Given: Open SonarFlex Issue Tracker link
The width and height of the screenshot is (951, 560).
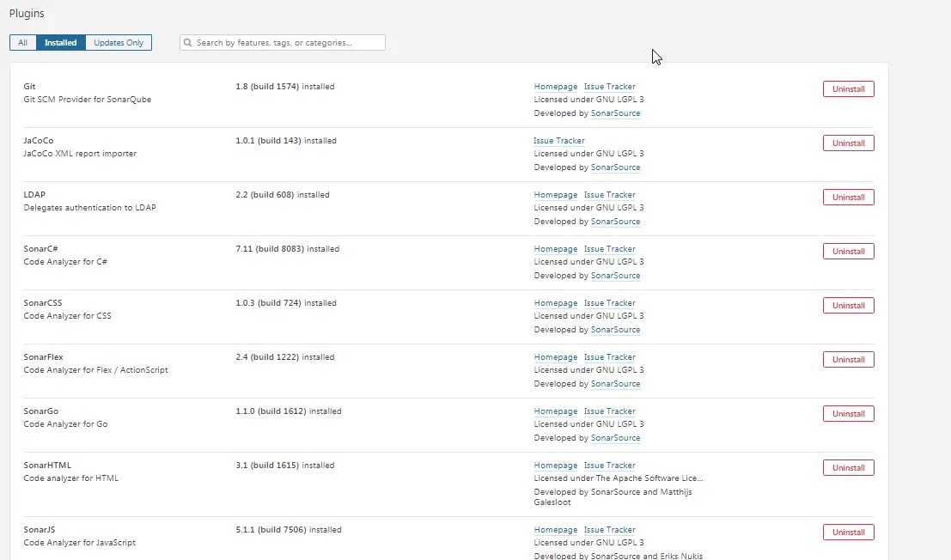Looking at the screenshot, I should (x=610, y=357).
